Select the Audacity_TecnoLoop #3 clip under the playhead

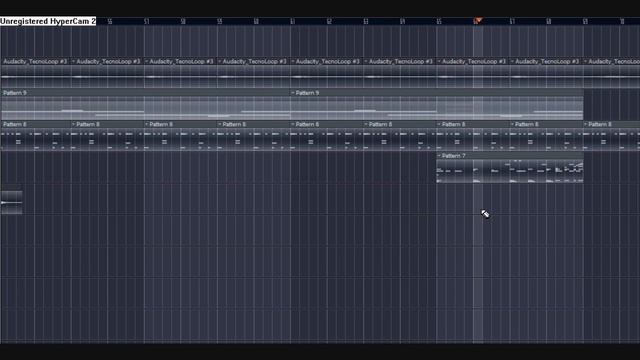coord(473,74)
